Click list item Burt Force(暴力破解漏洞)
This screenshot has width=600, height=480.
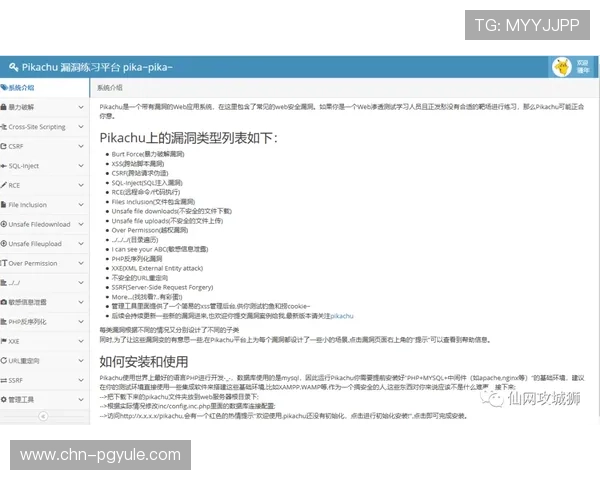[148, 154]
